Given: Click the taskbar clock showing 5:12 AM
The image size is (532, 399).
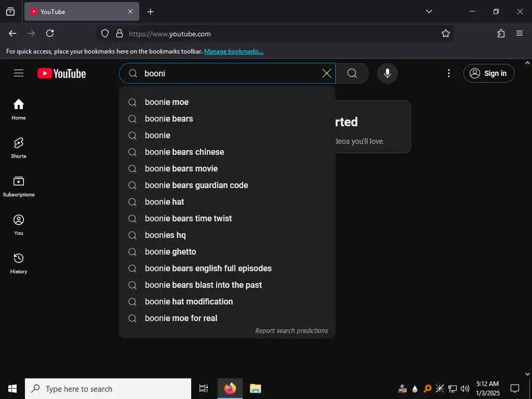Looking at the screenshot, I should click(x=487, y=389).
